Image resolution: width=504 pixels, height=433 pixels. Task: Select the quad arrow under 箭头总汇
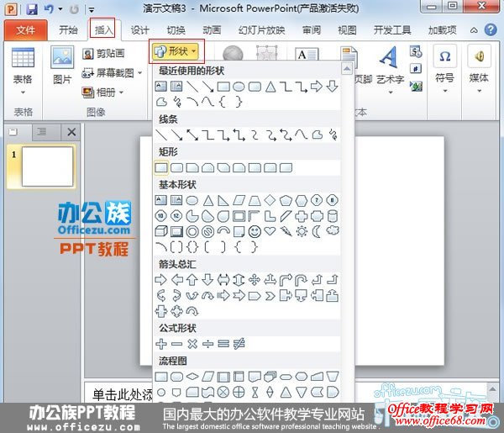255,279
